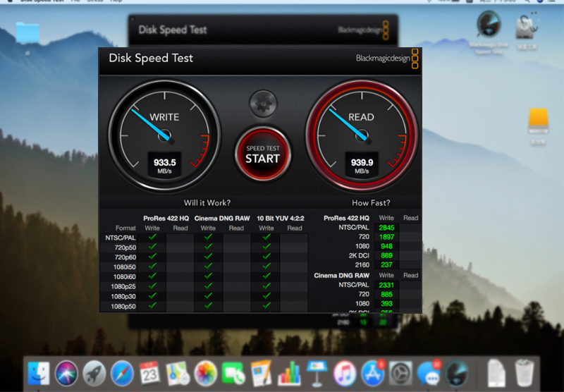Click the 10 Bit YUV 4:2:2 column header
Image resolution: width=564 pixels, height=392 pixels.
280,219
